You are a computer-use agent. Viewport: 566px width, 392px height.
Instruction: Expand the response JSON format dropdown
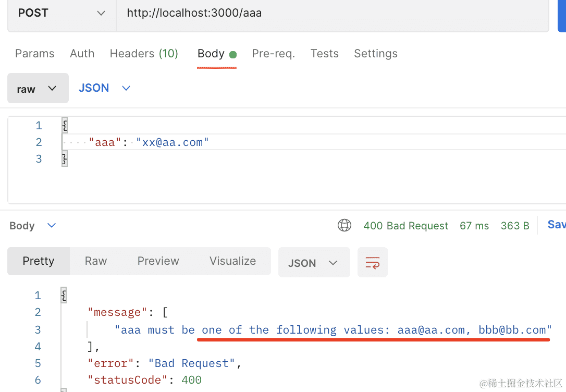pos(313,263)
